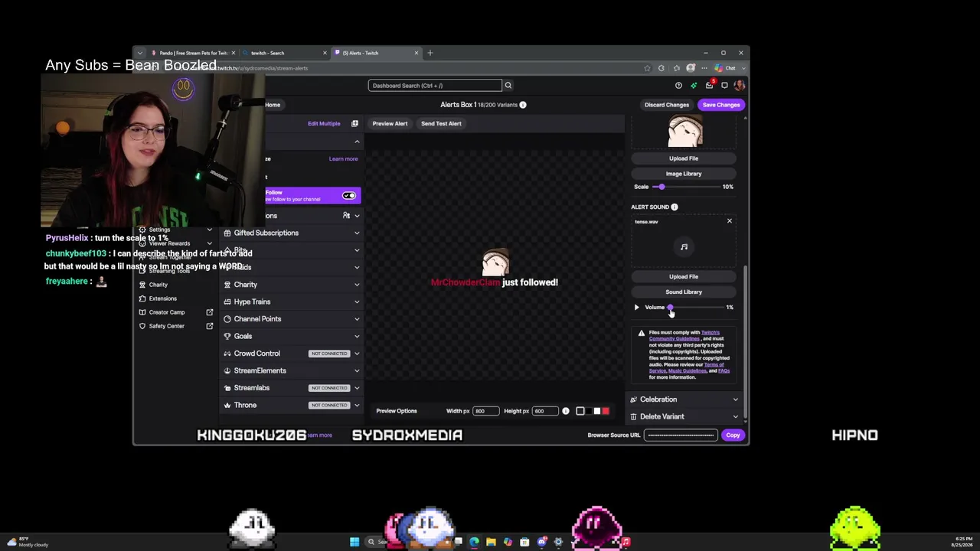
Task: Expand the Crowd Control section
Action: [357, 354]
